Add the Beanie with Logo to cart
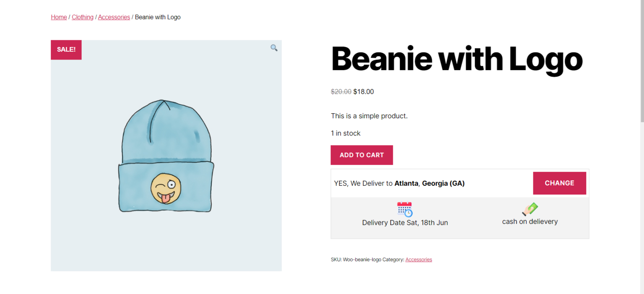 pyautogui.click(x=361, y=155)
